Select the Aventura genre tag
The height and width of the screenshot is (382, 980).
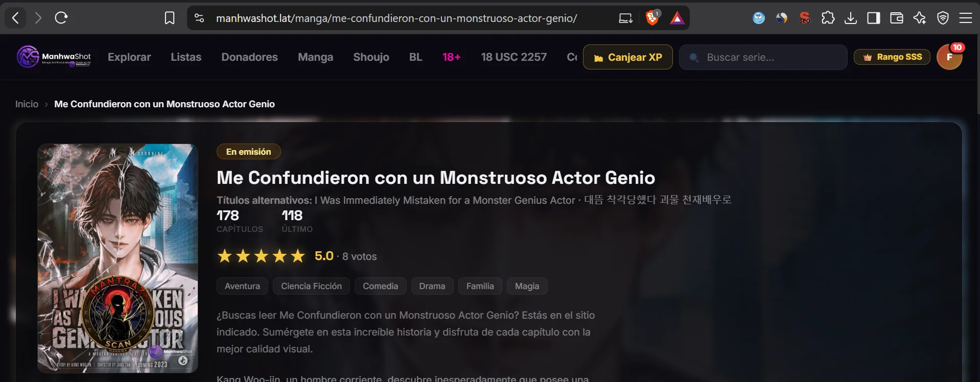click(242, 286)
